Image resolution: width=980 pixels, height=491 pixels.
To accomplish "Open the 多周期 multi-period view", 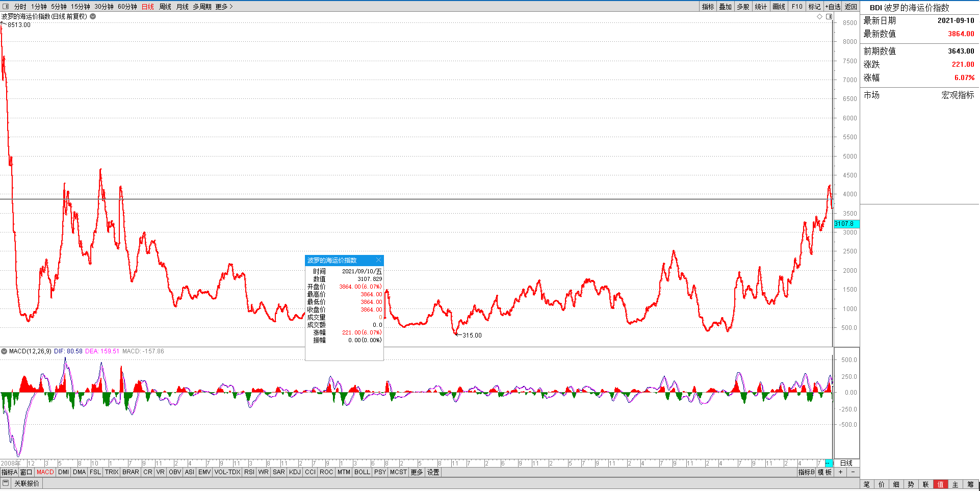I will [x=202, y=7].
